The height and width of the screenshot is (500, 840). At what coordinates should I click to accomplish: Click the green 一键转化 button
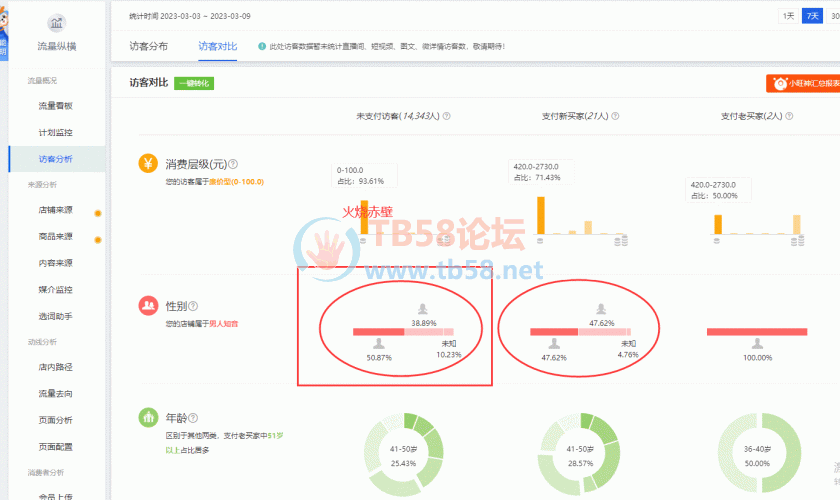pyautogui.click(x=193, y=83)
